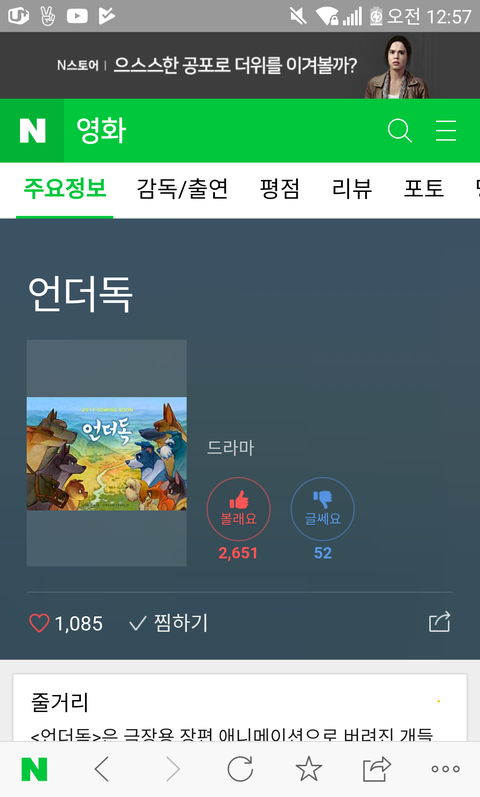Toggle the heart like icon beside 1,085

pos(39,623)
